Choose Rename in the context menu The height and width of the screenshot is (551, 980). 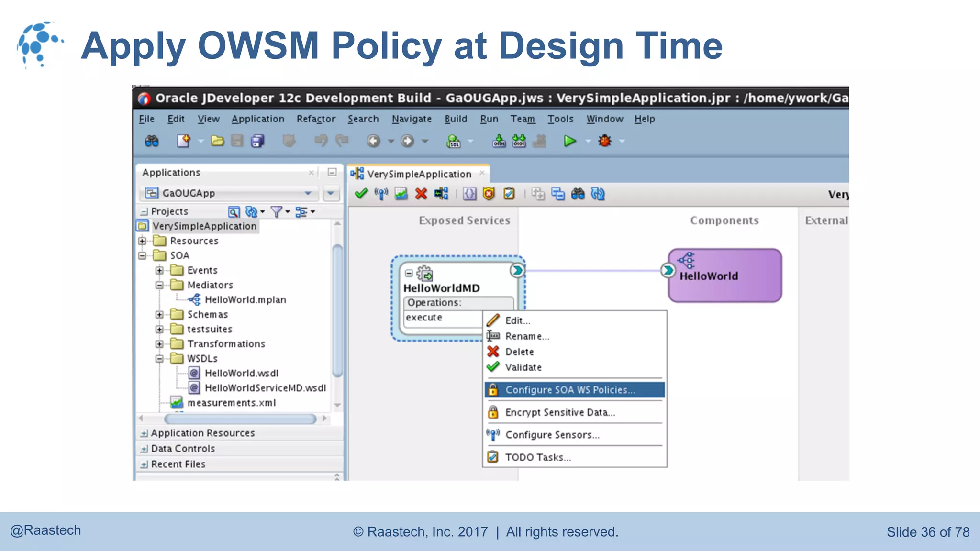click(x=574, y=336)
